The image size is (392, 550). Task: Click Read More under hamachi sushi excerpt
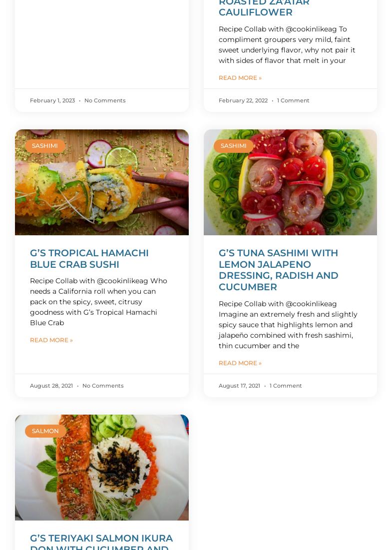51,340
